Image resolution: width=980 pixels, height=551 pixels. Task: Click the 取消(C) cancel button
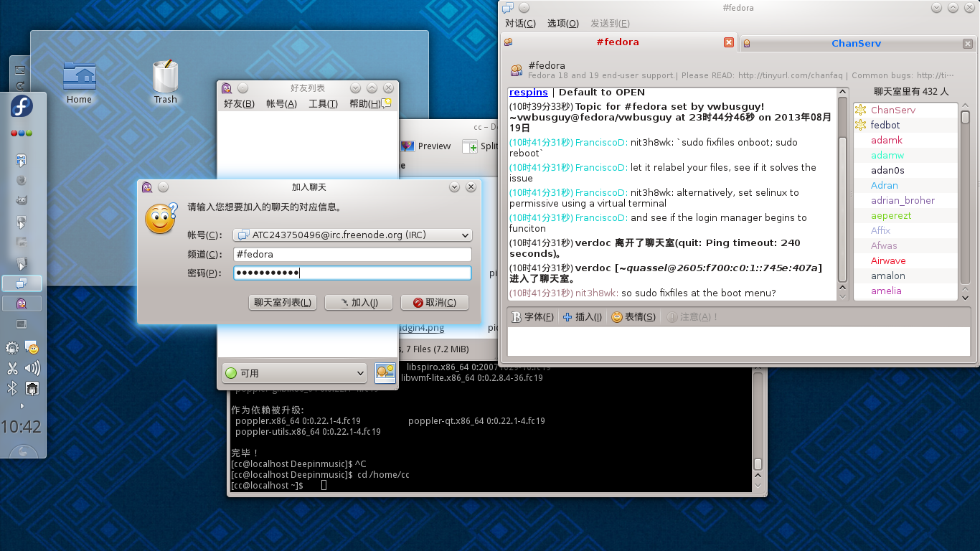point(435,302)
